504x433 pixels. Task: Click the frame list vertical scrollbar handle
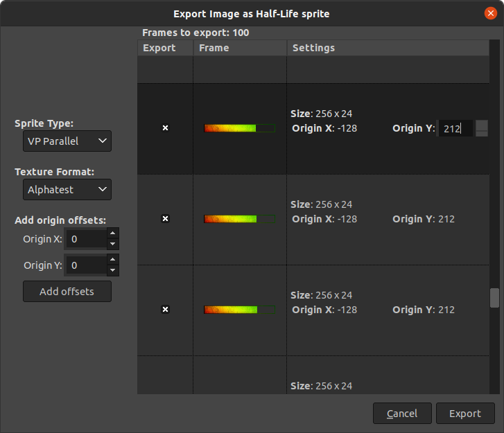tap(494, 298)
